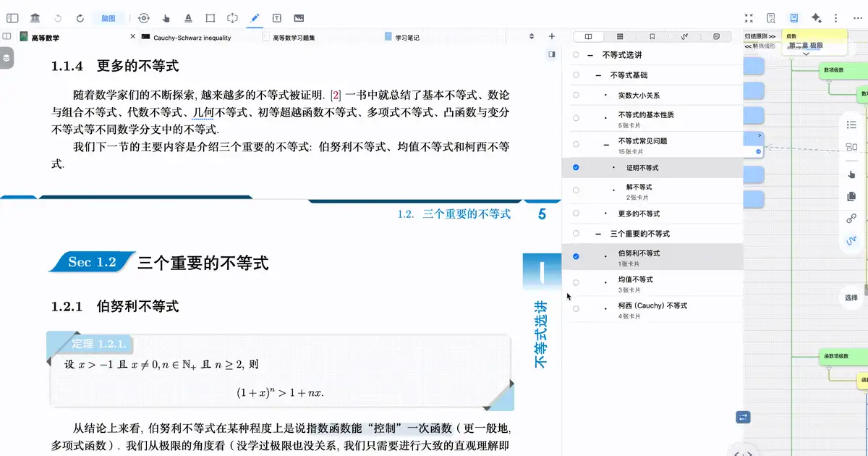The width and height of the screenshot is (868, 456).
Task: Open the AI sparkle icon
Action: coord(816,18)
